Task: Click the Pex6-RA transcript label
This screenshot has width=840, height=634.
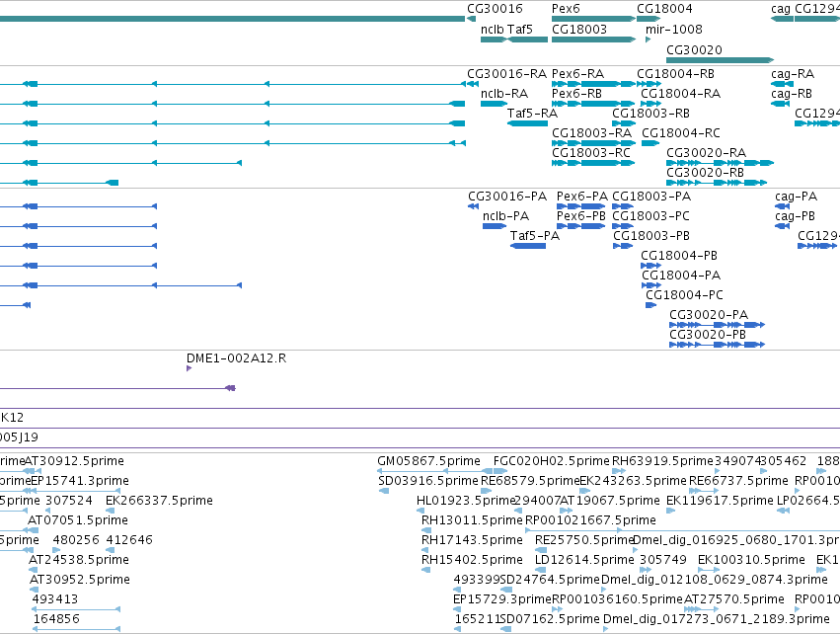Action: click(x=577, y=73)
